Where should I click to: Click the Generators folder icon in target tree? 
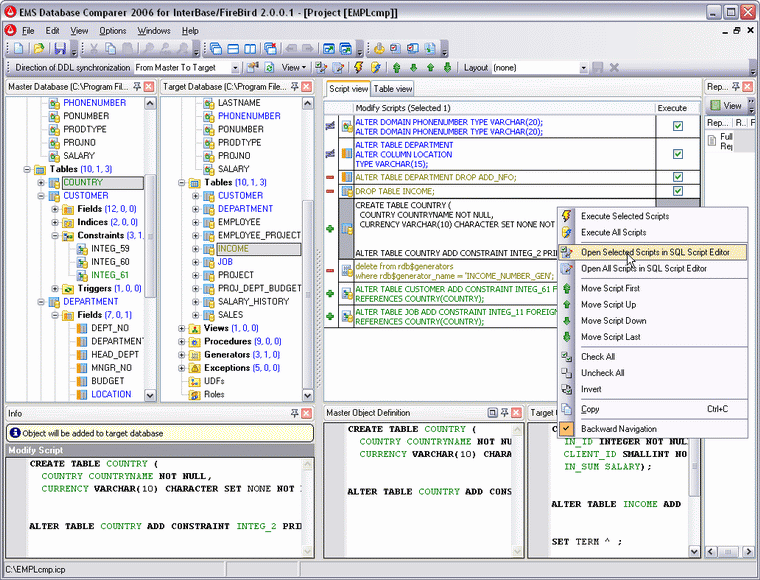[x=195, y=355]
